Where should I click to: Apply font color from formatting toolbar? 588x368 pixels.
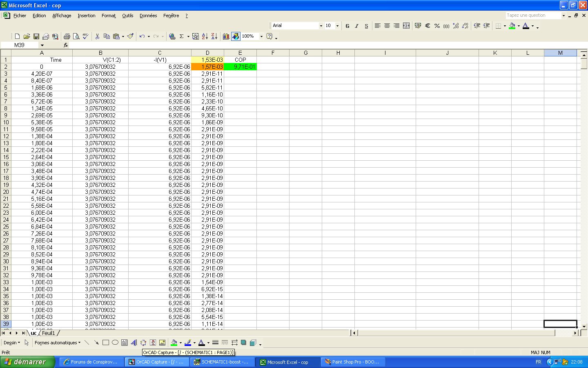(x=526, y=26)
